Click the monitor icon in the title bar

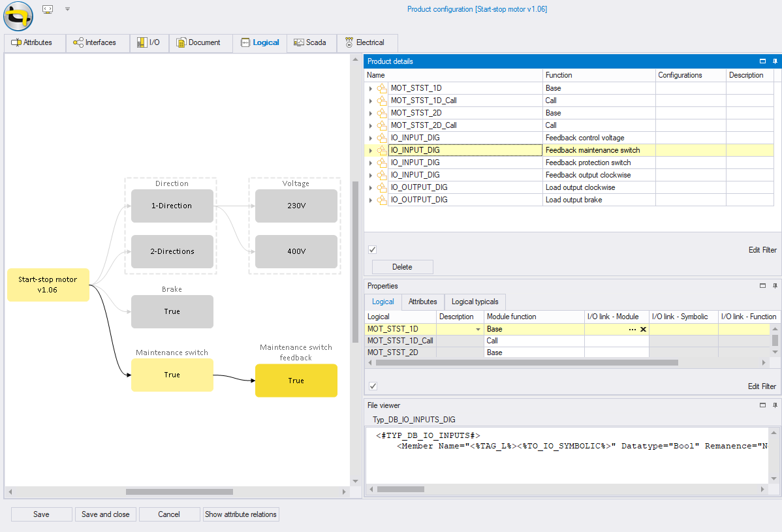pyautogui.click(x=48, y=9)
